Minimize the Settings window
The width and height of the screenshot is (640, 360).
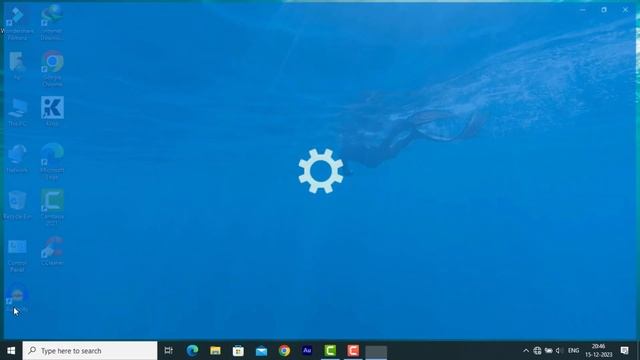coord(583,9)
